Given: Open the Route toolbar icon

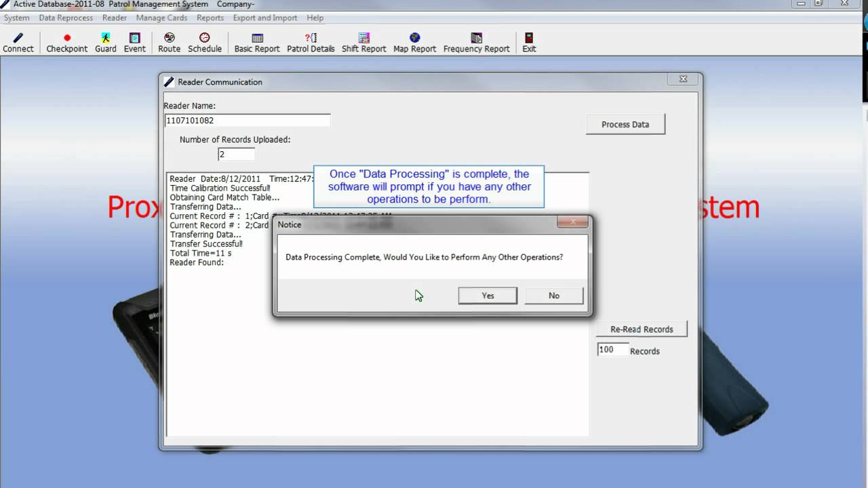Looking at the screenshot, I should pos(170,43).
